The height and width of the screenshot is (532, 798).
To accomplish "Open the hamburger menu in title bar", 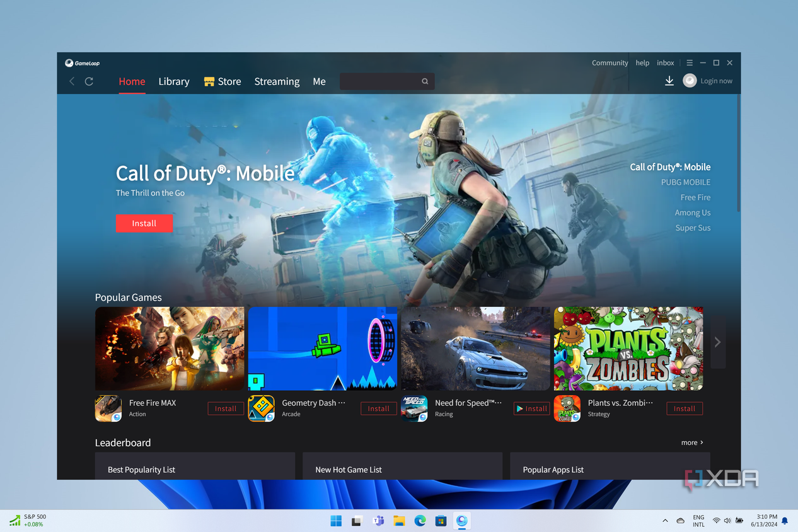I will coord(690,63).
